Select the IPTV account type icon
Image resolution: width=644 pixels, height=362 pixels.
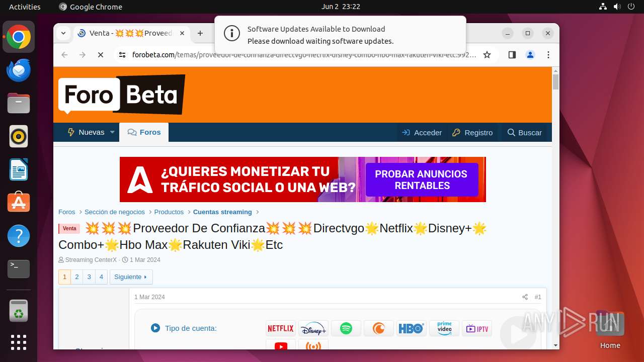(x=477, y=328)
